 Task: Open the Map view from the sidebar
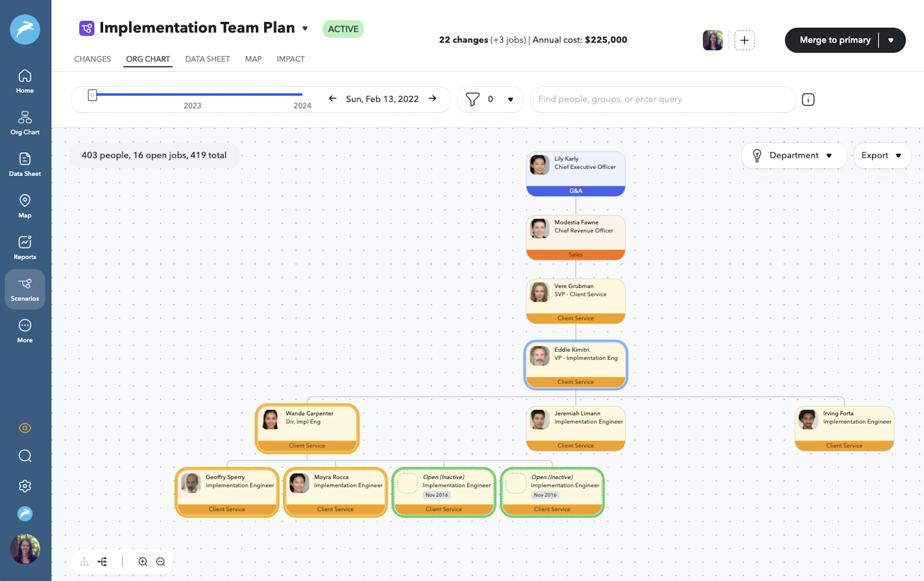(24, 205)
